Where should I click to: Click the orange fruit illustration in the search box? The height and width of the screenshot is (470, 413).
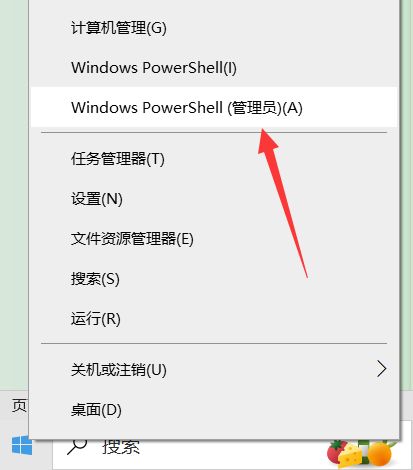(379, 453)
